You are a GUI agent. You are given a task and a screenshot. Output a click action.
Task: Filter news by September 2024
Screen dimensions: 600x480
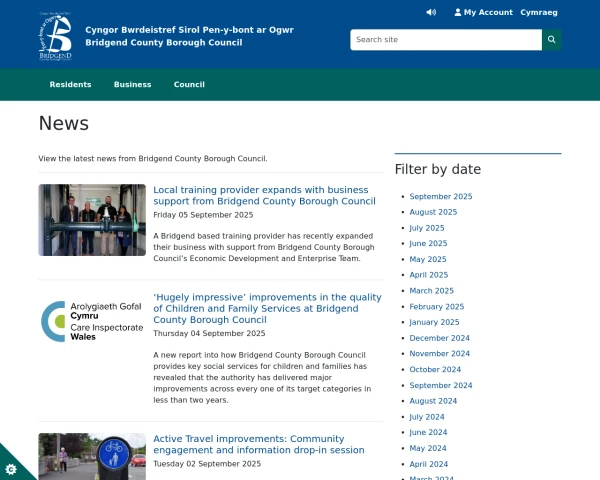click(x=441, y=385)
